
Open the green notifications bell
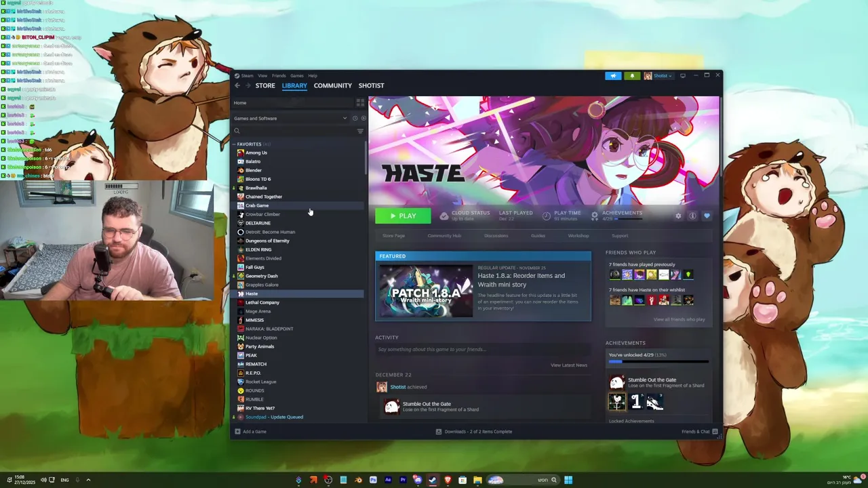632,76
